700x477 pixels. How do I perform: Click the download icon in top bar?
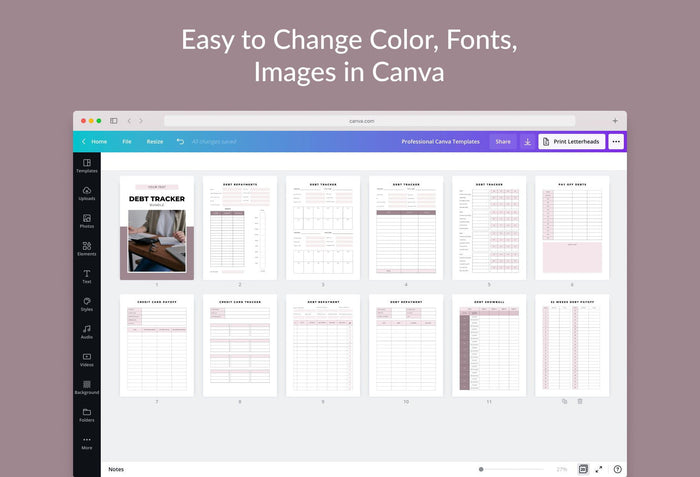point(527,142)
